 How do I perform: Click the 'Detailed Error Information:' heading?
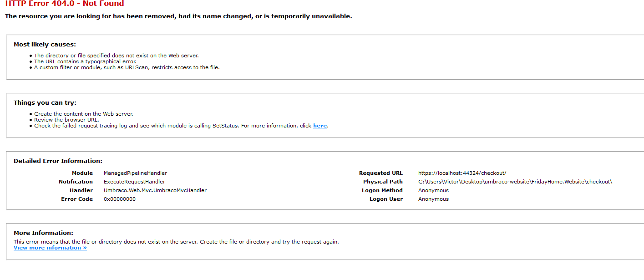[x=58, y=161]
